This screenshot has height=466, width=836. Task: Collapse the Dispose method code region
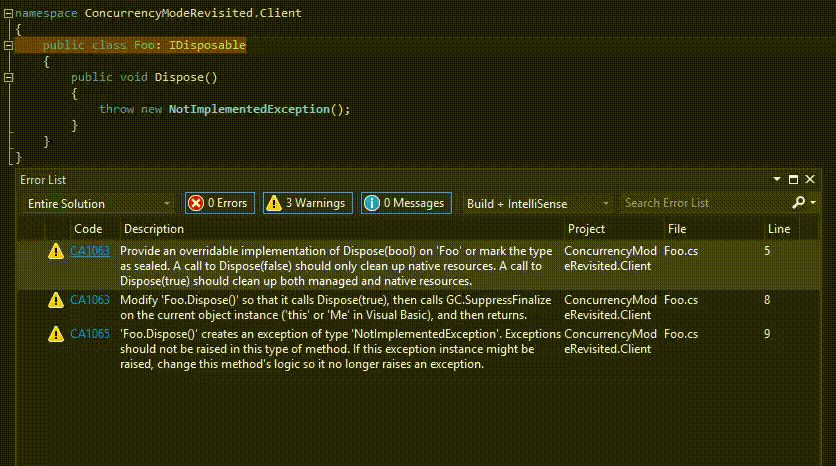9,77
